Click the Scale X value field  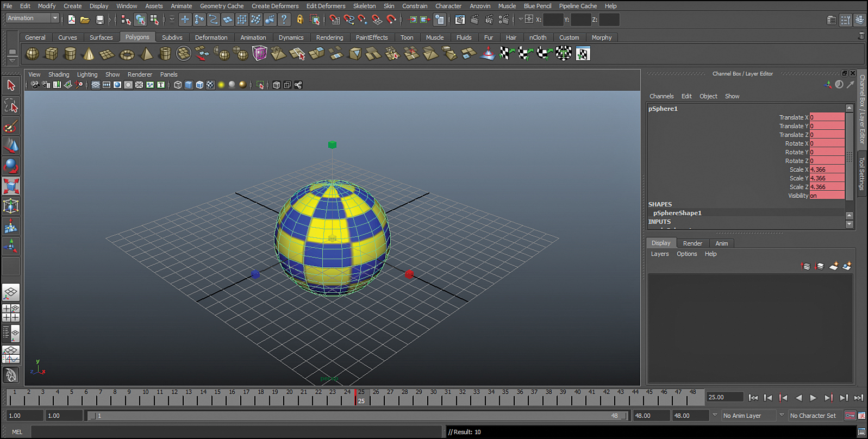(x=827, y=170)
